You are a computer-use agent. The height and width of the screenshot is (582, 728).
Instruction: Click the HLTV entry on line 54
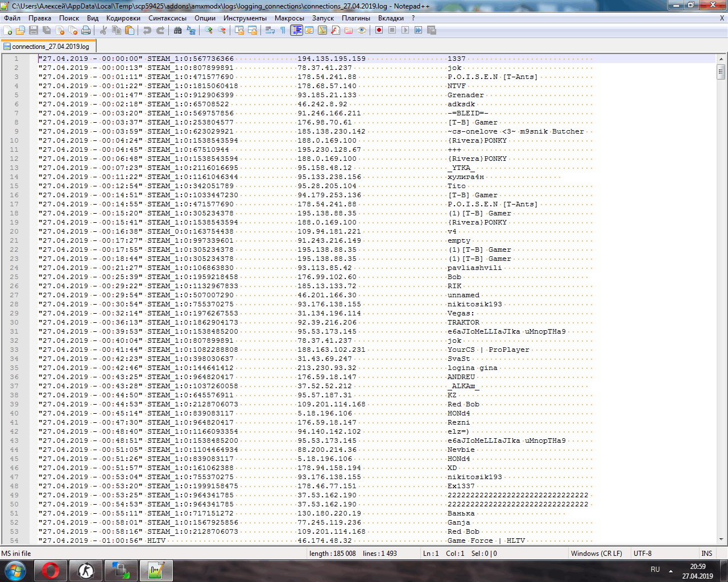coord(156,541)
